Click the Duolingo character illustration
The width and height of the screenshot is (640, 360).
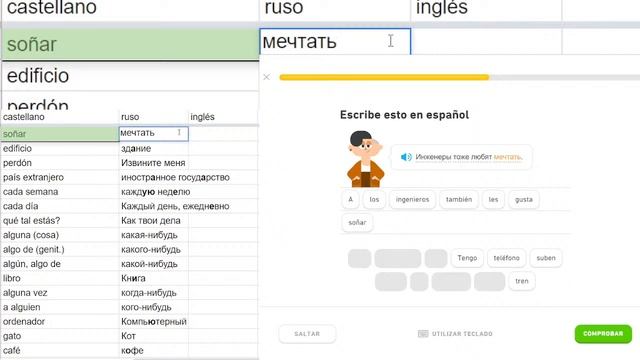365,159
